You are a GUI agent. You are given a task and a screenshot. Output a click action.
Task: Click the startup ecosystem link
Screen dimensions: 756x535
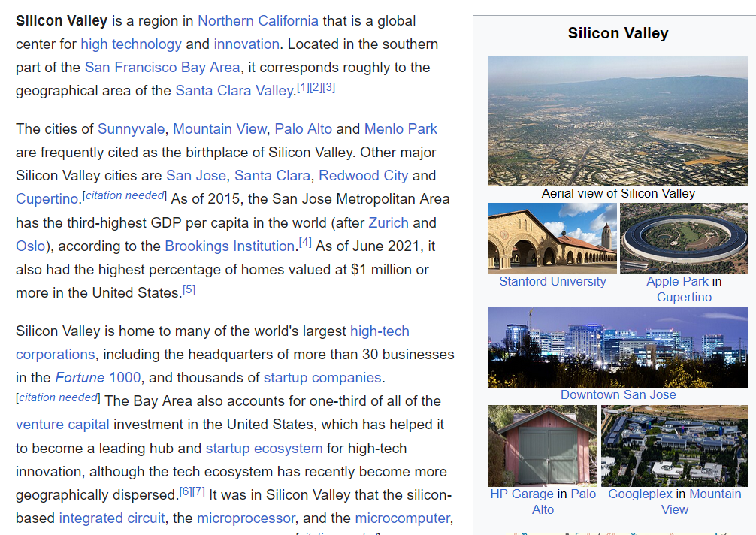coord(264,449)
